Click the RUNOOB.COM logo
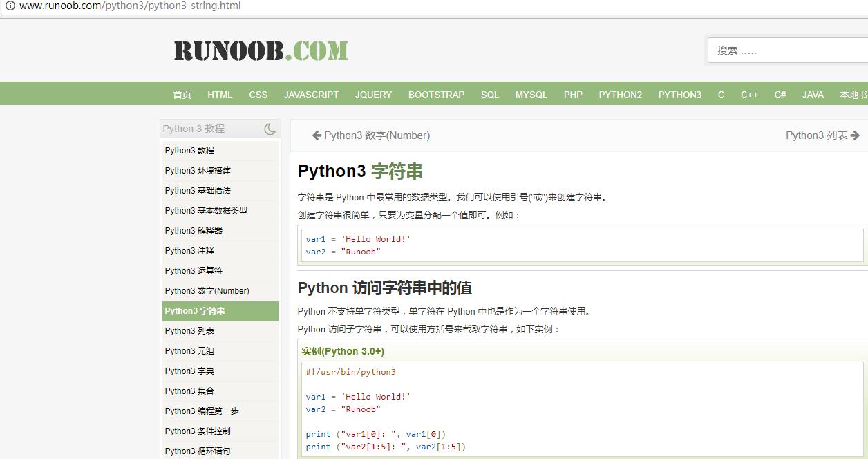This screenshot has height=459, width=868. (261, 51)
